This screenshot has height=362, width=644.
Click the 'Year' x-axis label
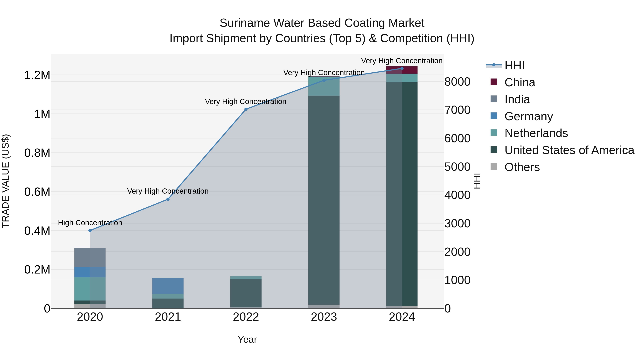coord(247,339)
